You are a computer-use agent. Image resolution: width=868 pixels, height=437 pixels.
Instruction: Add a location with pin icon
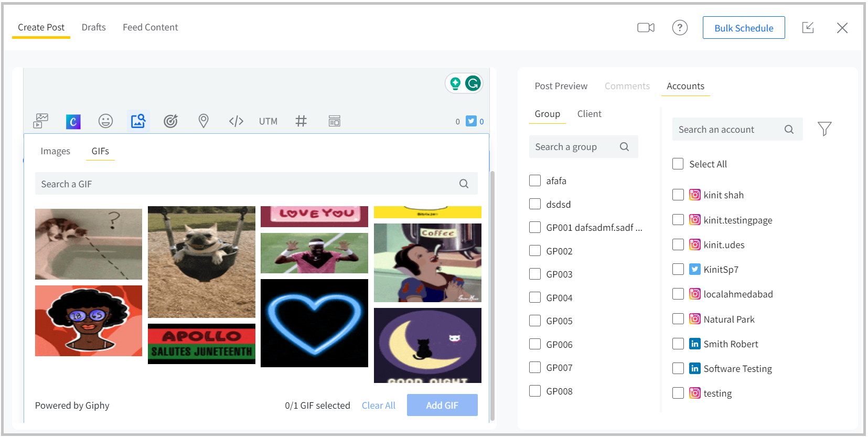pyautogui.click(x=203, y=121)
